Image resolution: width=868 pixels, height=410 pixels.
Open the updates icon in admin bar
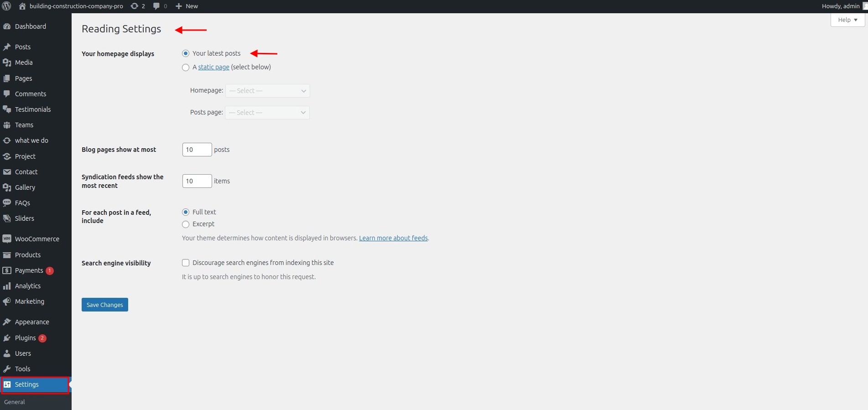(135, 6)
